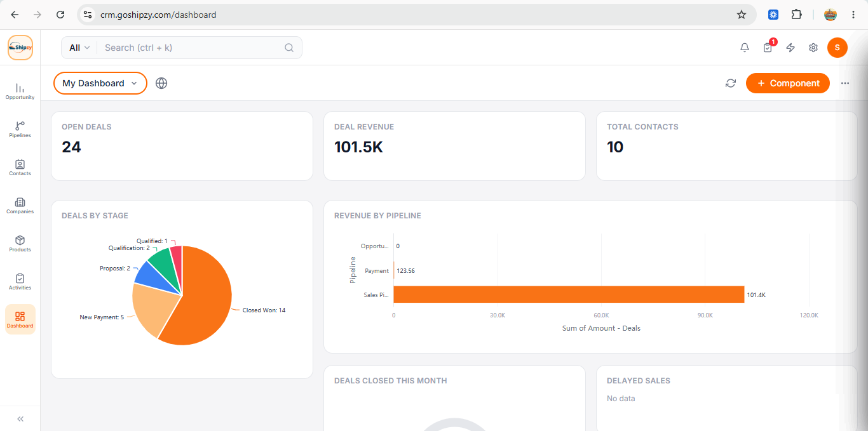This screenshot has width=868, height=431.
Task: Open the Pipelines sidebar section
Action: coord(20,129)
